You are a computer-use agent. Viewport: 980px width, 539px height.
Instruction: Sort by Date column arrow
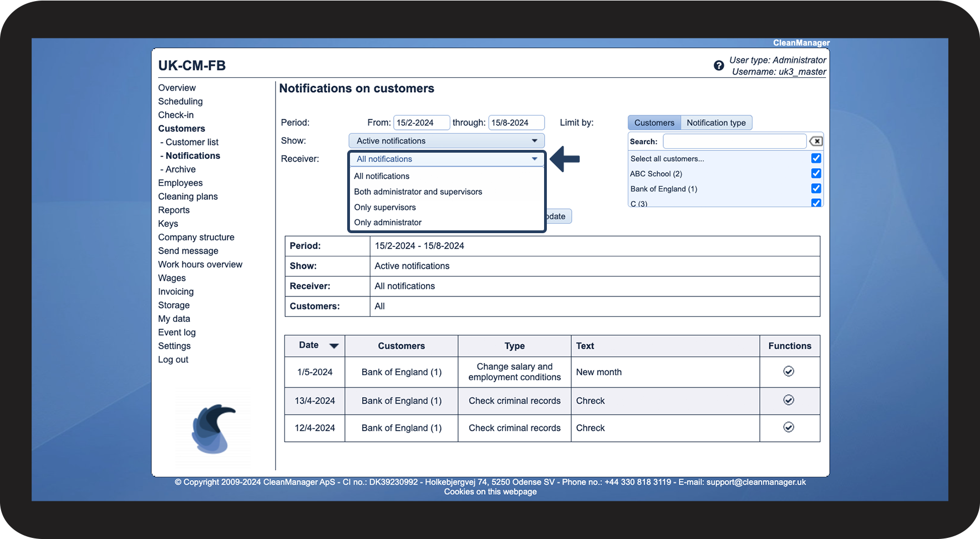coord(334,346)
